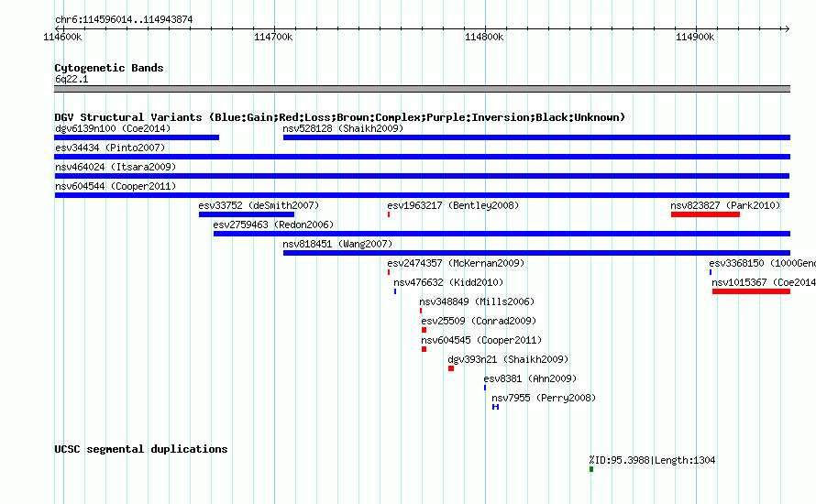This screenshot has height=504, width=816.
Task: Click the %ID:95.3988|Length:1304 label
Action: (x=652, y=460)
